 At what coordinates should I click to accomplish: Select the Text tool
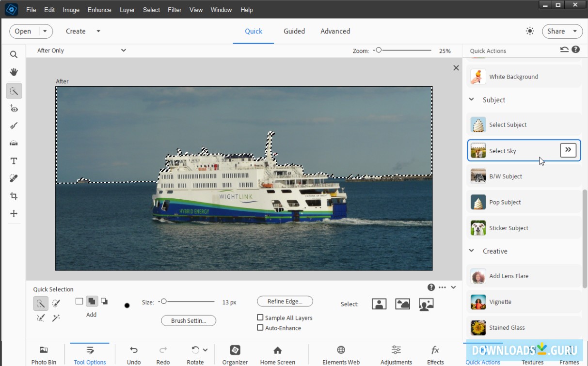pyautogui.click(x=14, y=161)
